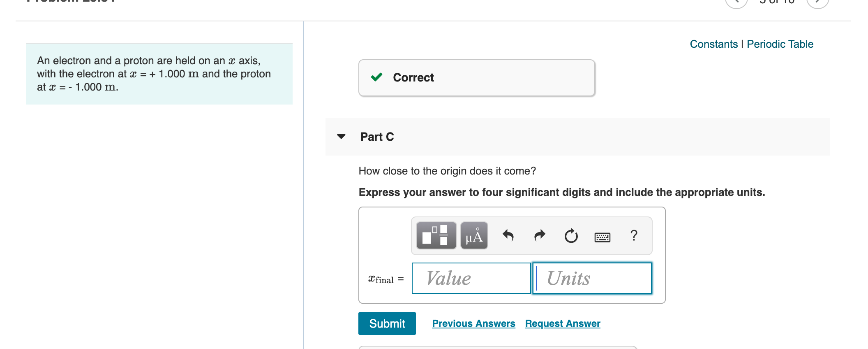Collapse Part C using its disclosure triangle

pos(341,137)
